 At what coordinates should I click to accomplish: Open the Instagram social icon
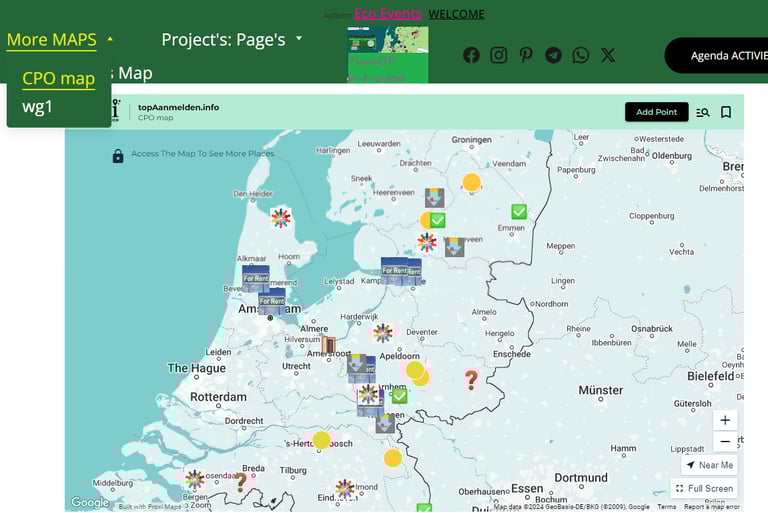[x=499, y=55]
